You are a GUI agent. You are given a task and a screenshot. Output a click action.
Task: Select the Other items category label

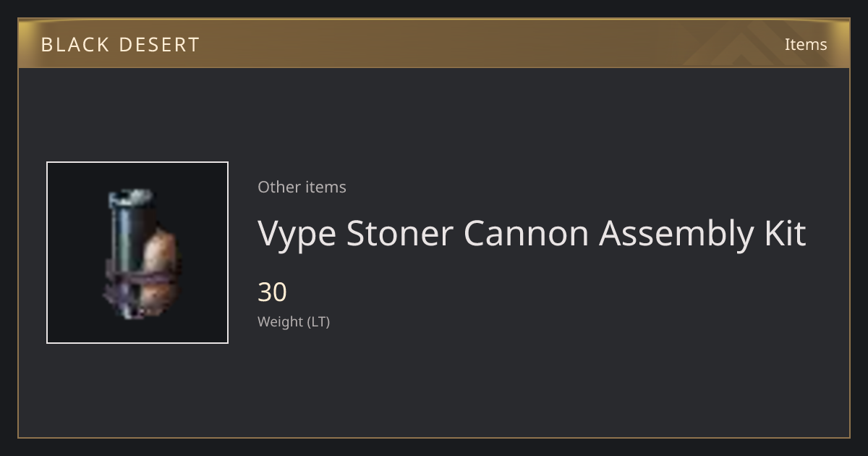coord(302,187)
